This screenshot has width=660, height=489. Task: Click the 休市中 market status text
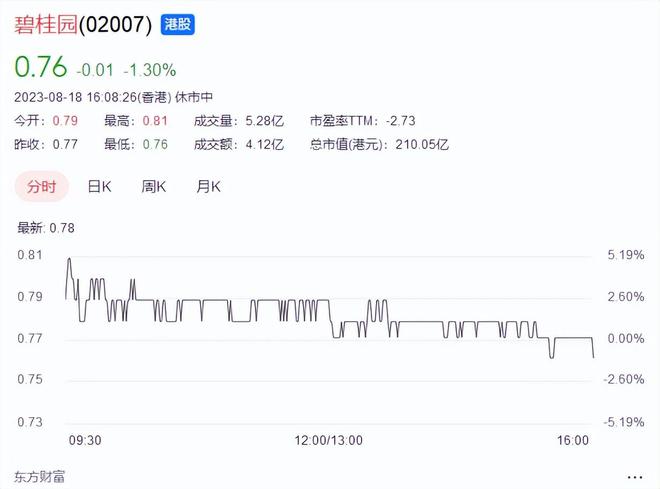tap(194, 98)
